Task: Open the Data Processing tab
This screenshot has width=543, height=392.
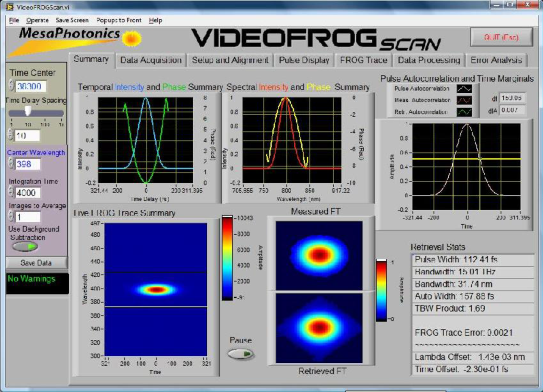Action: pos(429,60)
